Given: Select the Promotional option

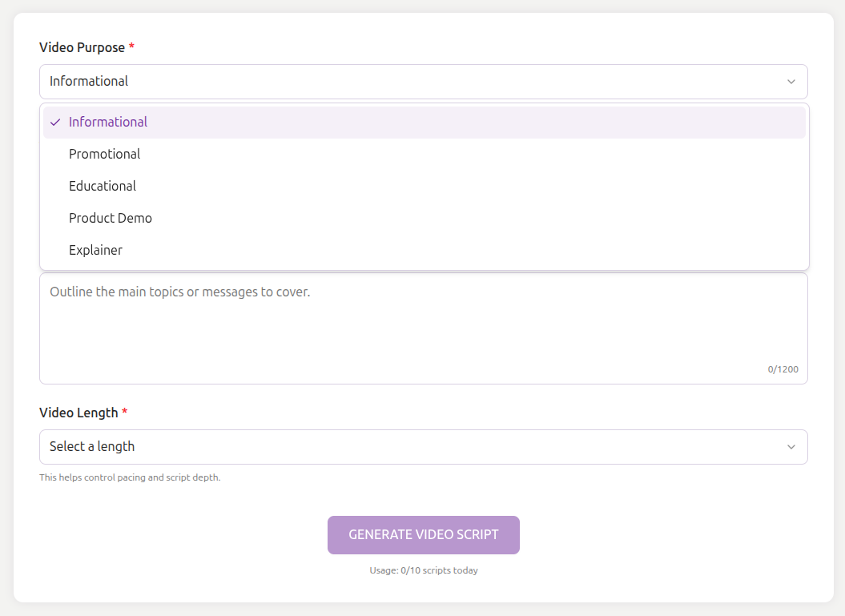Looking at the screenshot, I should coord(104,154).
